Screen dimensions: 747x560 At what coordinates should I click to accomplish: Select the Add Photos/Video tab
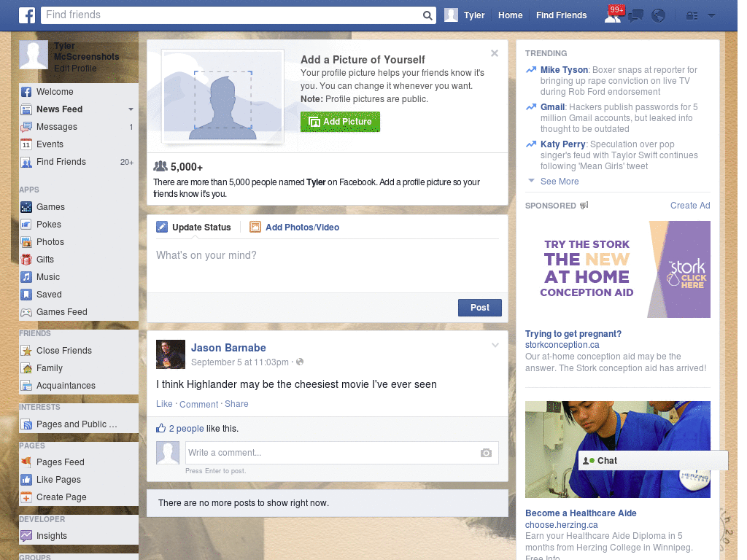click(x=295, y=227)
